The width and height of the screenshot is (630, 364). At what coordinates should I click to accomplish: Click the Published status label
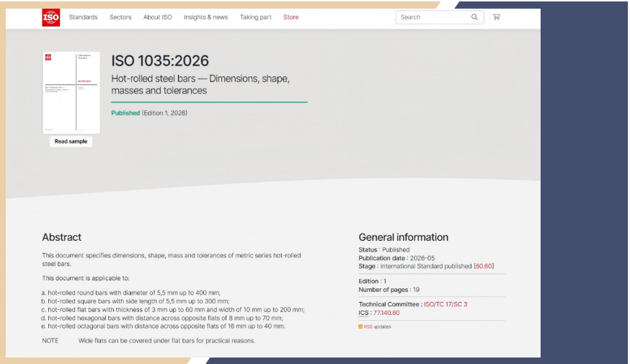[125, 113]
